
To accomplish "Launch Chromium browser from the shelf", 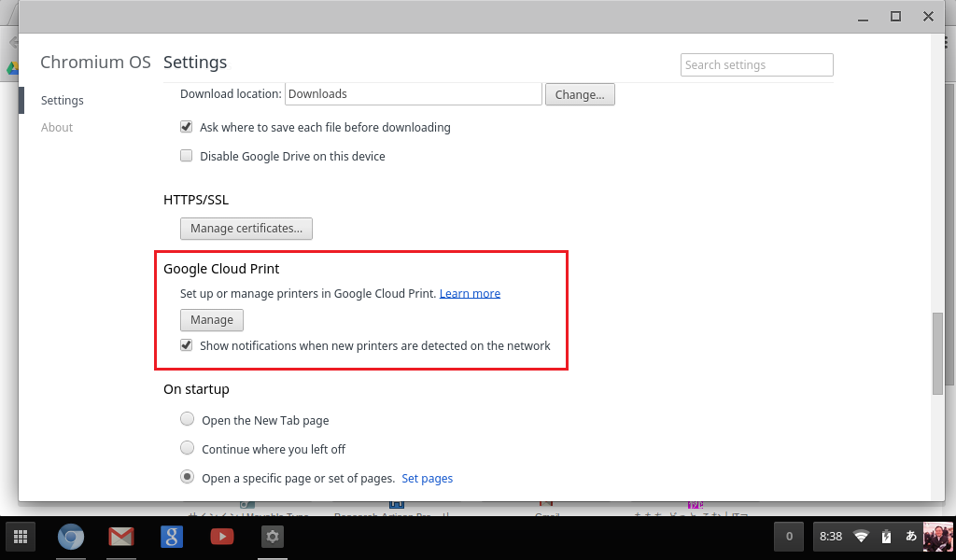I will click(71, 537).
